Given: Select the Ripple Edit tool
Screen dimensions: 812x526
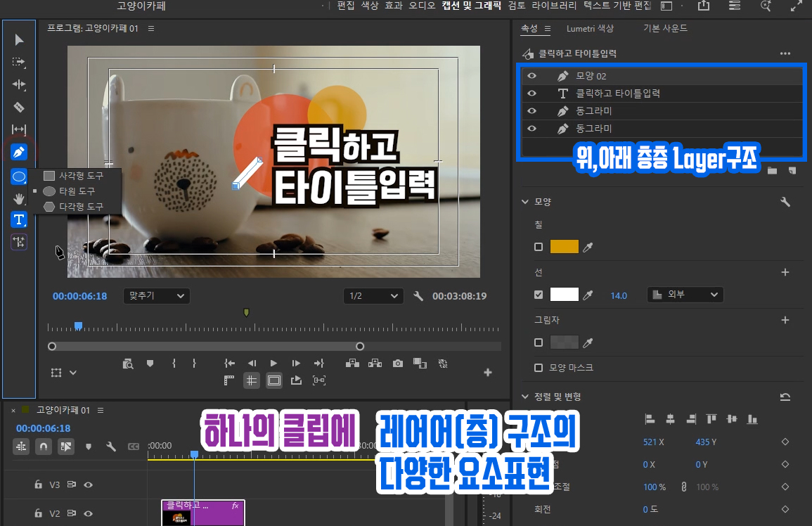Looking at the screenshot, I should 19,84.
